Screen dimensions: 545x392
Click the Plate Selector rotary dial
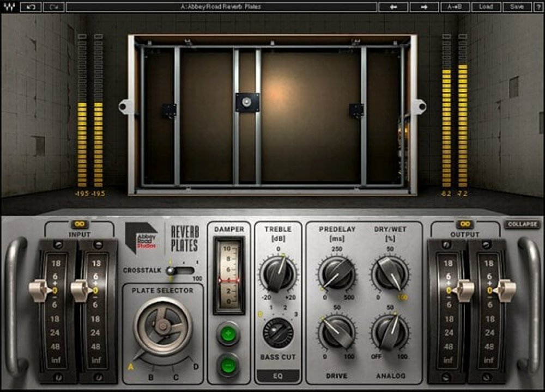click(163, 326)
